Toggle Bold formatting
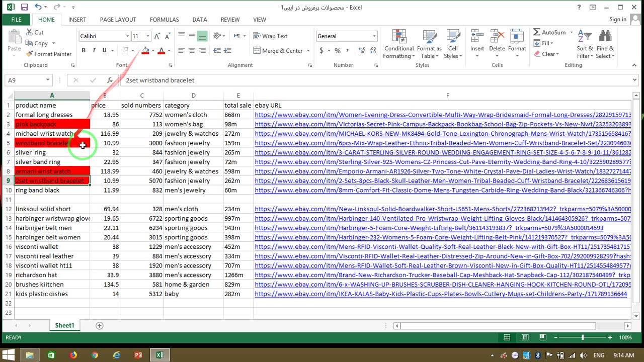The height and width of the screenshot is (362, 644). point(84,51)
